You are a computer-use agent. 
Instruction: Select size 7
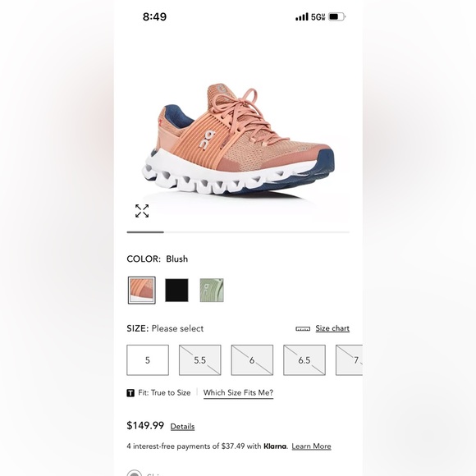pos(349,360)
